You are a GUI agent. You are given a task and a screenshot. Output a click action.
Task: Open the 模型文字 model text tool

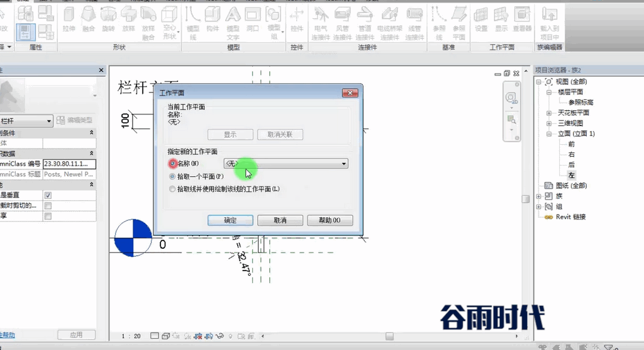pos(233,23)
